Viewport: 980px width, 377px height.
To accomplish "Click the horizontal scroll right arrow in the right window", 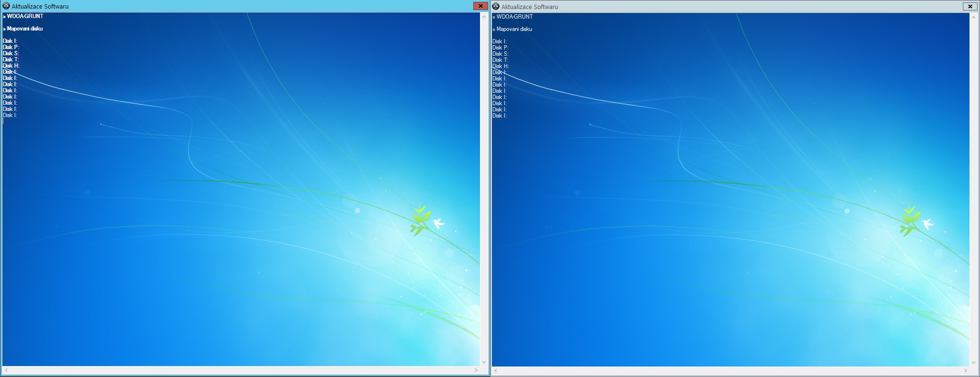I will [966, 370].
